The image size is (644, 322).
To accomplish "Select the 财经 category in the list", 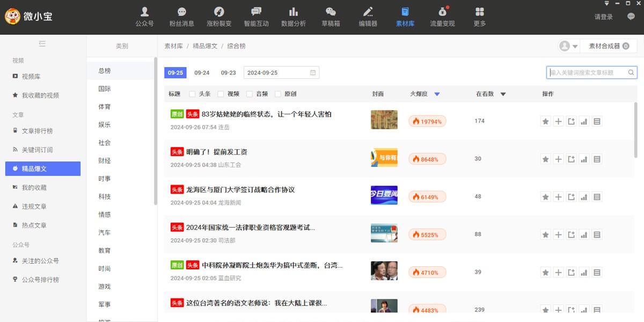I will point(104,160).
